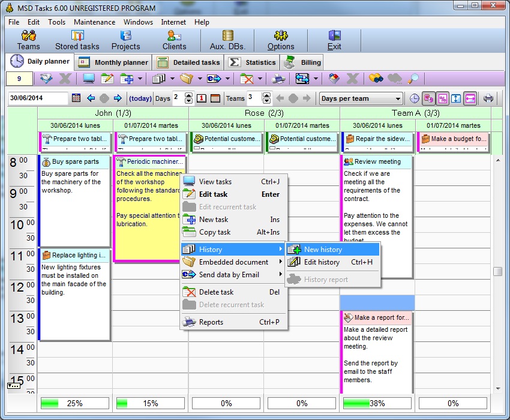Toggle the pink horizontal fit-width button
The image size is (510, 420).
pos(470,98)
